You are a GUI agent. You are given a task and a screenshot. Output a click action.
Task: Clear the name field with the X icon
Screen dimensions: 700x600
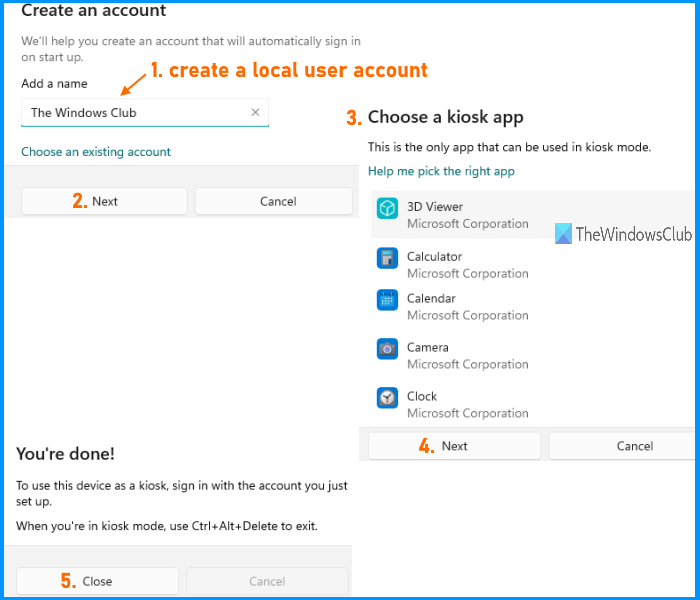click(x=255, y=112)
